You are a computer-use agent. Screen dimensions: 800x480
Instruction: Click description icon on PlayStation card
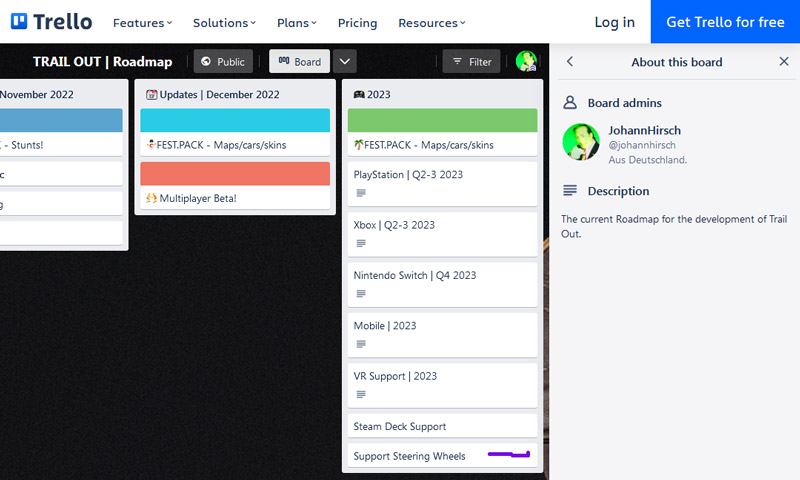click(x=361, y=193)
